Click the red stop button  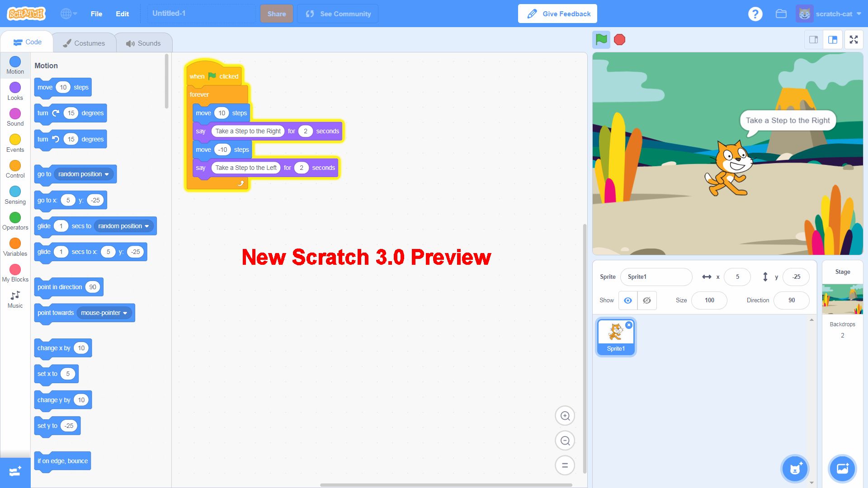(621, 39)
